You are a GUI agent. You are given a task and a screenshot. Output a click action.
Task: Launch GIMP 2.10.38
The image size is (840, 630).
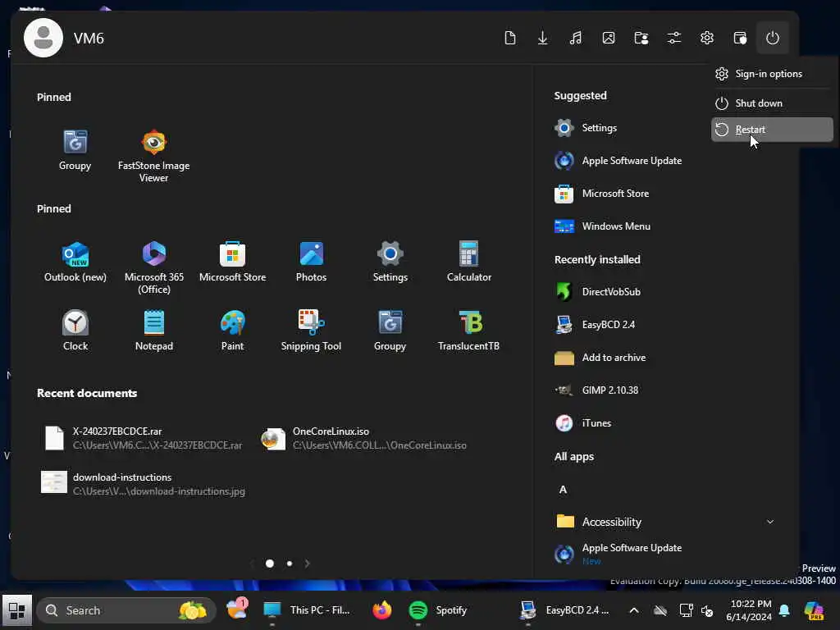597,390
